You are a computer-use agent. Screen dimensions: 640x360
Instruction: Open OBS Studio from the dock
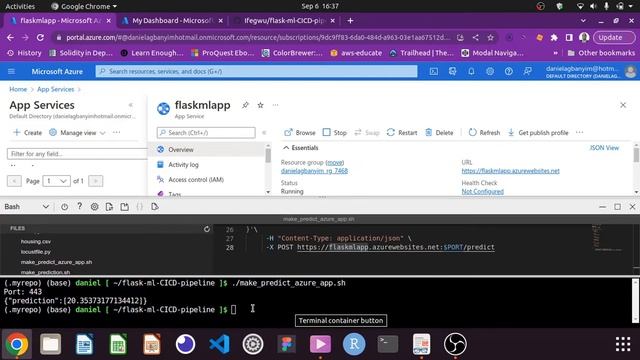pos(455,344)
